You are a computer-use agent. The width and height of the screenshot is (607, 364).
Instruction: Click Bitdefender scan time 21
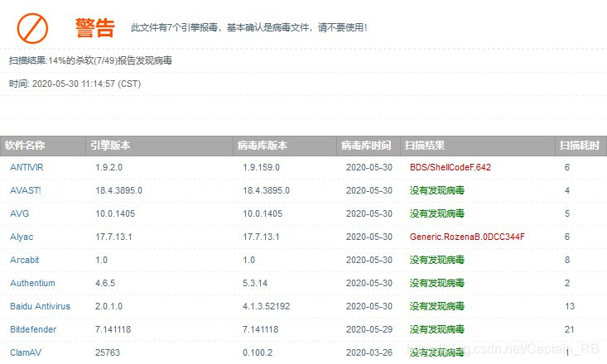pyautogui.click(x=570, y=329)
